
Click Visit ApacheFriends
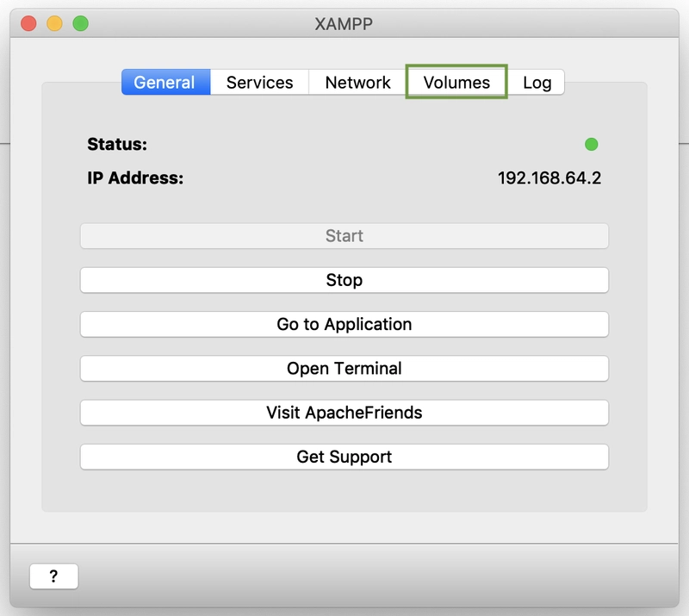[x=344, y=413]
